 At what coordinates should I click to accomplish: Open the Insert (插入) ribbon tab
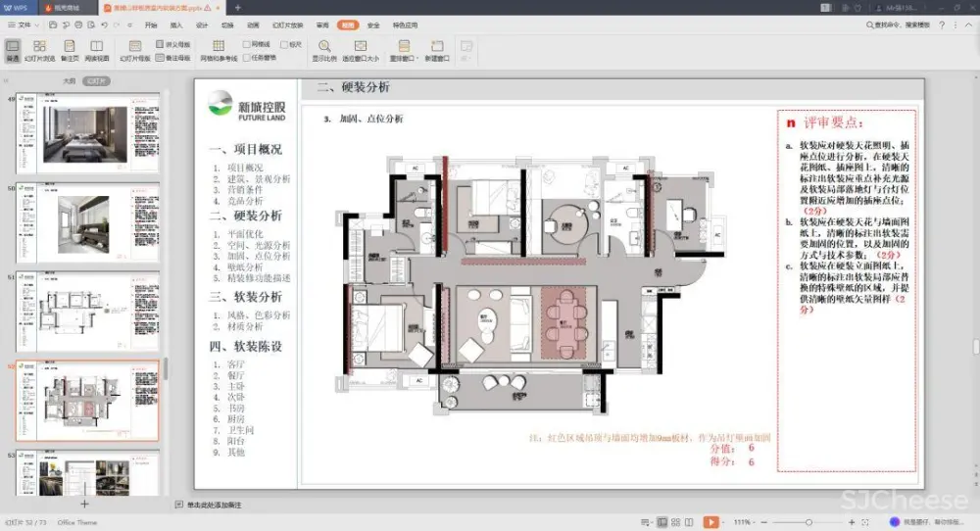click(176, 24)
